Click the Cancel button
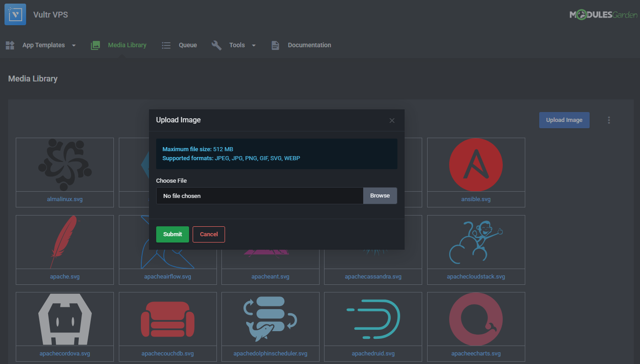This screenshot has width=640, height=364. (x=209, y=234)
